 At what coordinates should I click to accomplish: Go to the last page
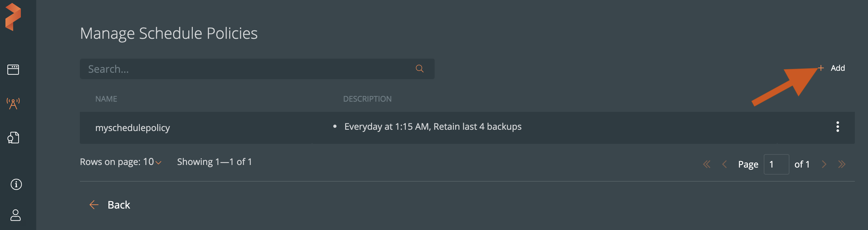pos(842,164)
